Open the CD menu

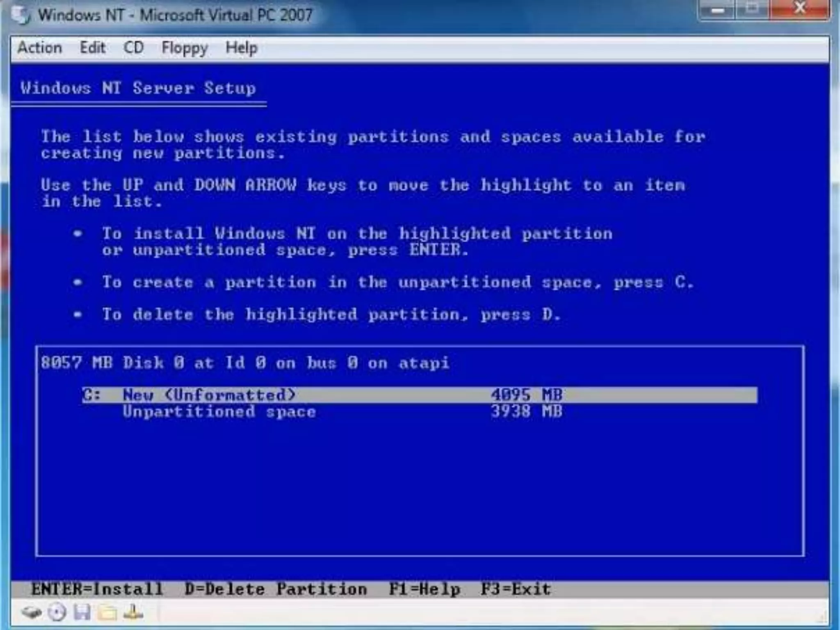133,48
